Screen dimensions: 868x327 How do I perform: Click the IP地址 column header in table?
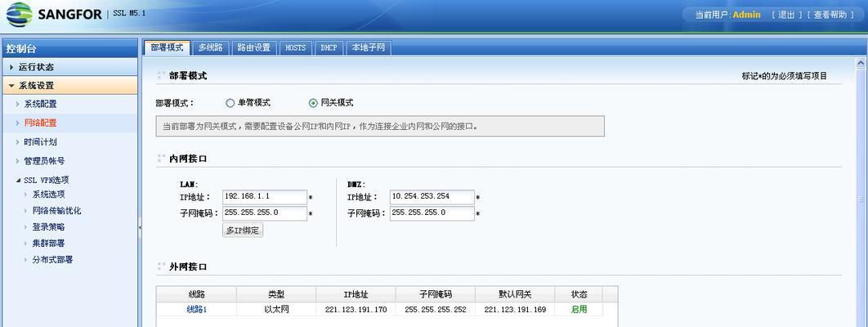point(356,294)
